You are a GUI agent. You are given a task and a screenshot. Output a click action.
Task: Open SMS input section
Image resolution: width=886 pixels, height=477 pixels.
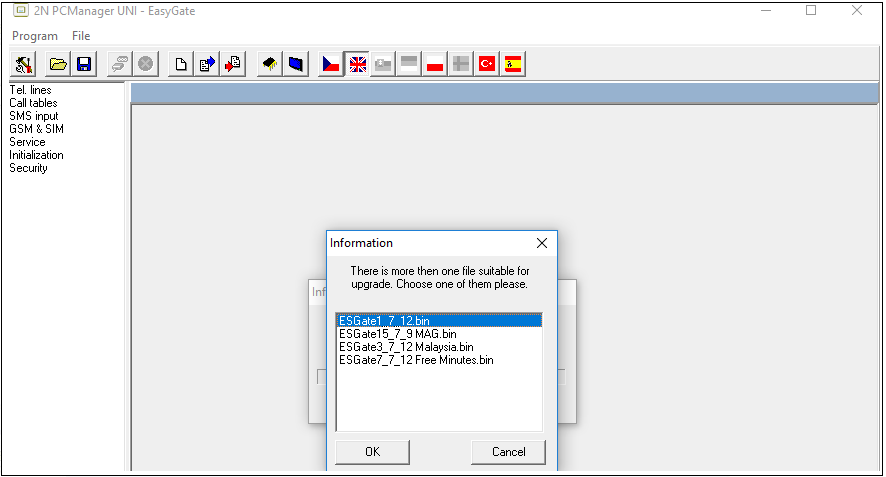pyautogui.click(x=33, y=116)
